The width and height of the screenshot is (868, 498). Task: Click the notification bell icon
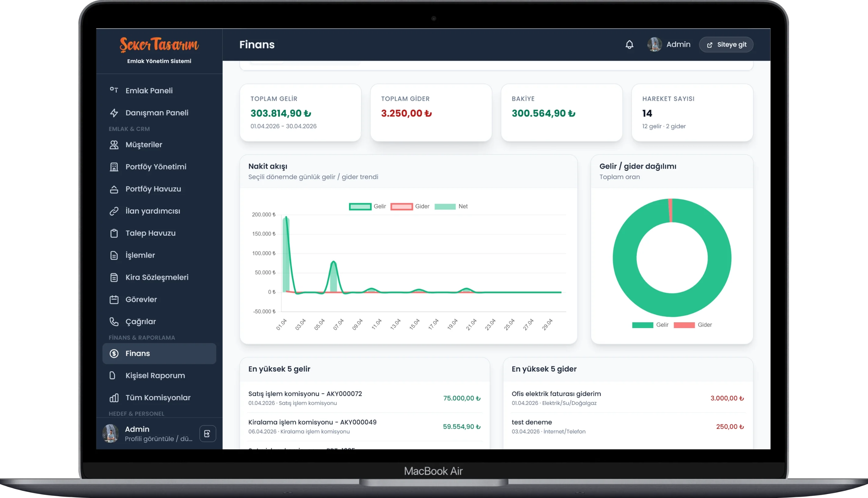pos(629,44)
